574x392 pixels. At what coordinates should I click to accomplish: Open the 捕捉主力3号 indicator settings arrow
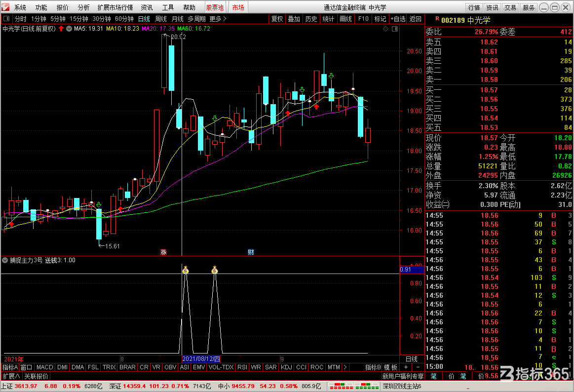(5, 260)
